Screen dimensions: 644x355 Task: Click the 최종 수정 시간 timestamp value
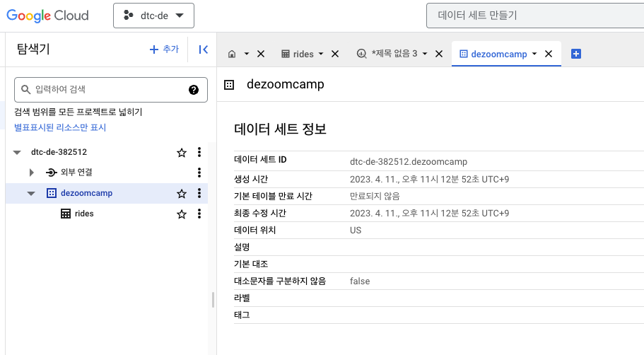click(429, 214)
